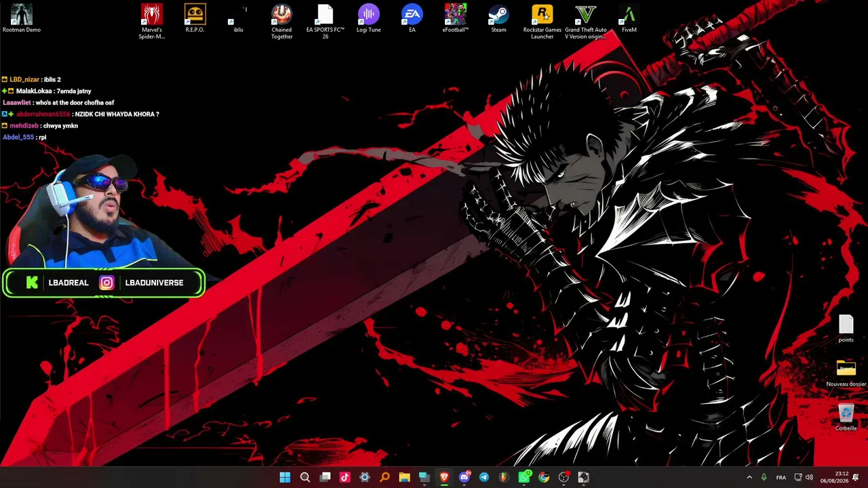Open Telegram from the taskbar
The image size is (868, 488).
coord(484,477)
